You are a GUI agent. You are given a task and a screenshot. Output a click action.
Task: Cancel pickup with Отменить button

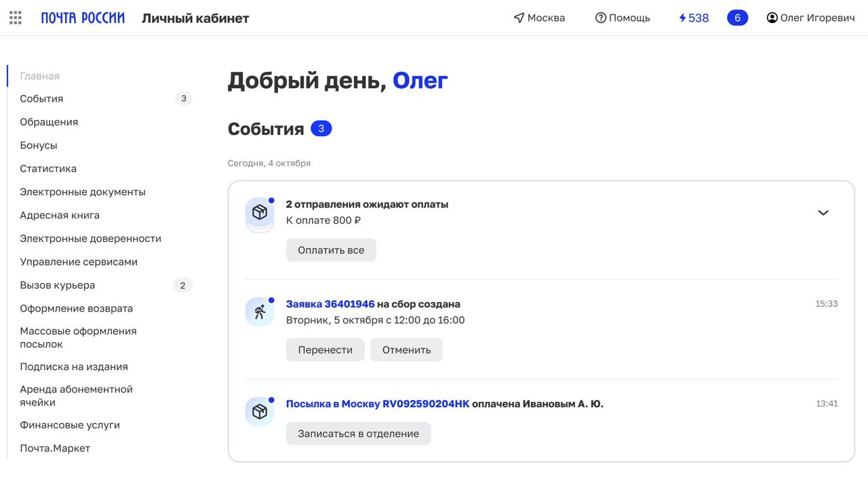click(x=406, y=350)
